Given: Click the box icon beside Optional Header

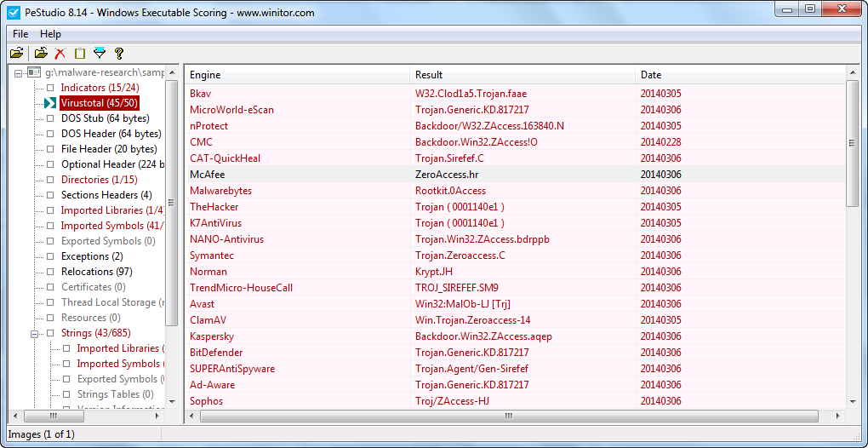Looking at the screenshot, I should [x=50, y=164].
